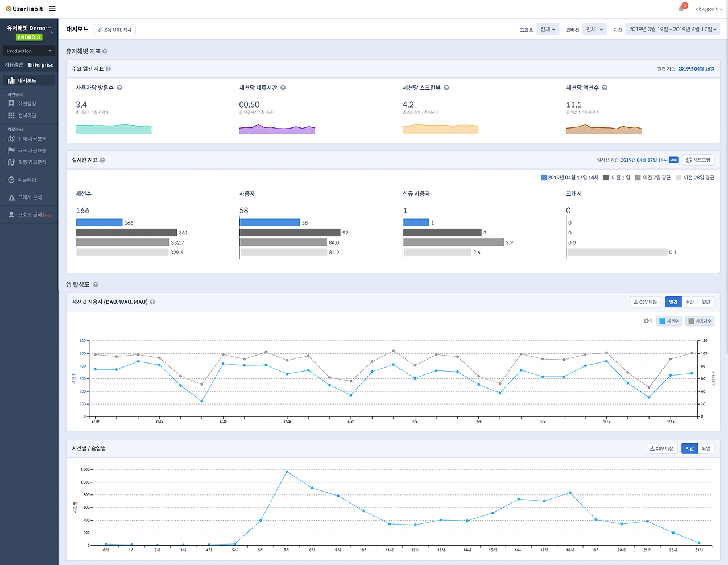Select the 월간 tab in activity chart
The width and height of the screenshot is (728, 565).
click(706, 302)
